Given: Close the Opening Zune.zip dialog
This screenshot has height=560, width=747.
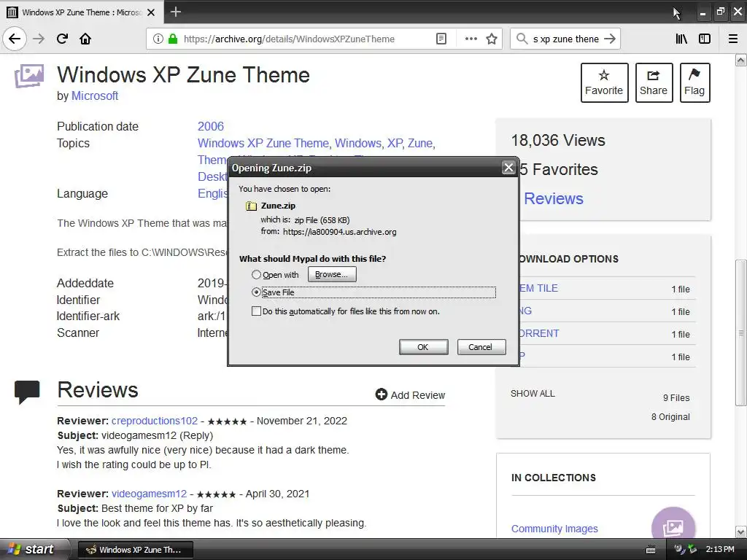Looking at the screenshot, I should (x=508, y=167).
